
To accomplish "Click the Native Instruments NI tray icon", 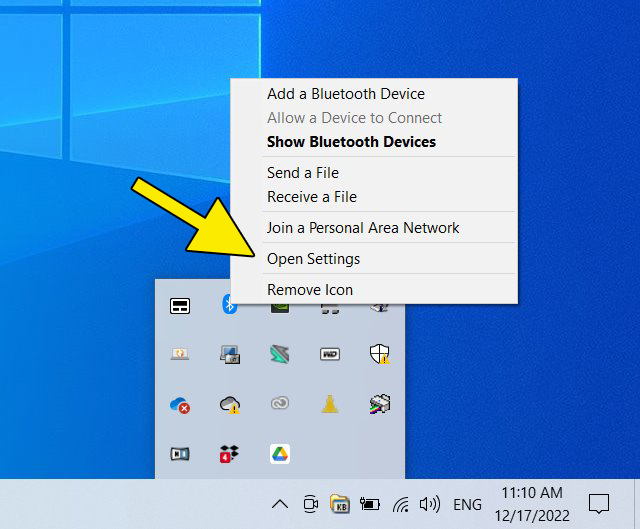I will pyautogui.click(x=180, y=453).
